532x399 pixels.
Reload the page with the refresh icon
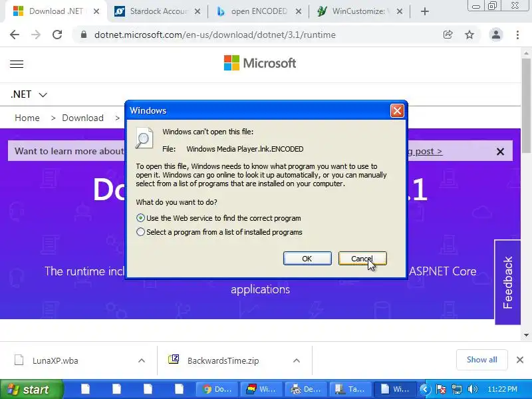pos(57,35)
